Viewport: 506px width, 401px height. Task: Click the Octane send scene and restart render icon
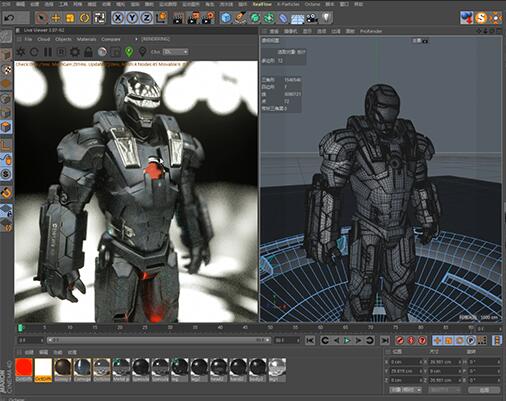(21, 52)
